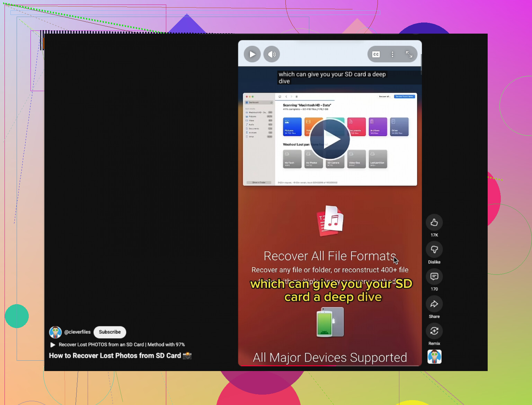The width and height of the screenshot is (532, 405).
Task: Open the sound thumbnail below the Remix button
Action: pyautogui.click(x=434, y=356)
